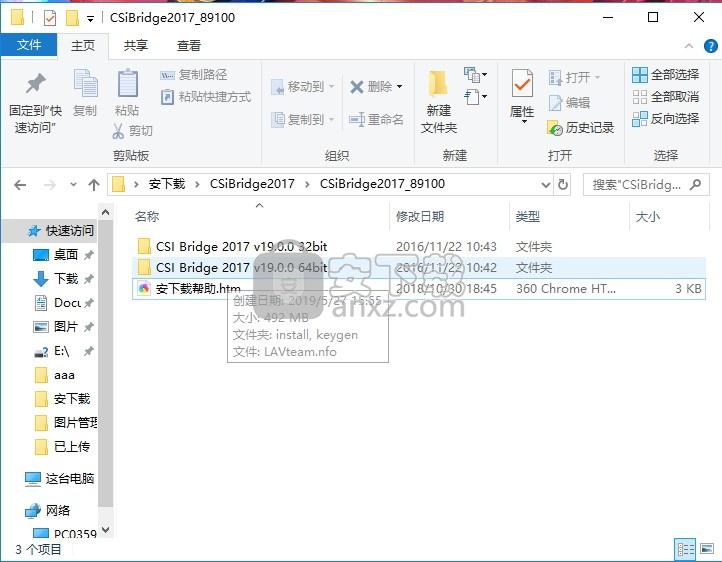The width and height of the screenshot is (722, 562).
Task: Open the aaa folder in sidebar
Action: (x=55, y=375)
